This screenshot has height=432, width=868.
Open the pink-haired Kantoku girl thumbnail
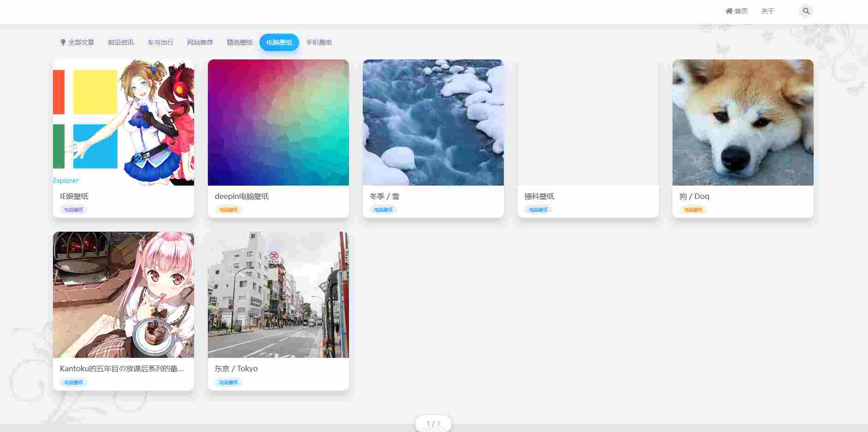tap(124, 295)
